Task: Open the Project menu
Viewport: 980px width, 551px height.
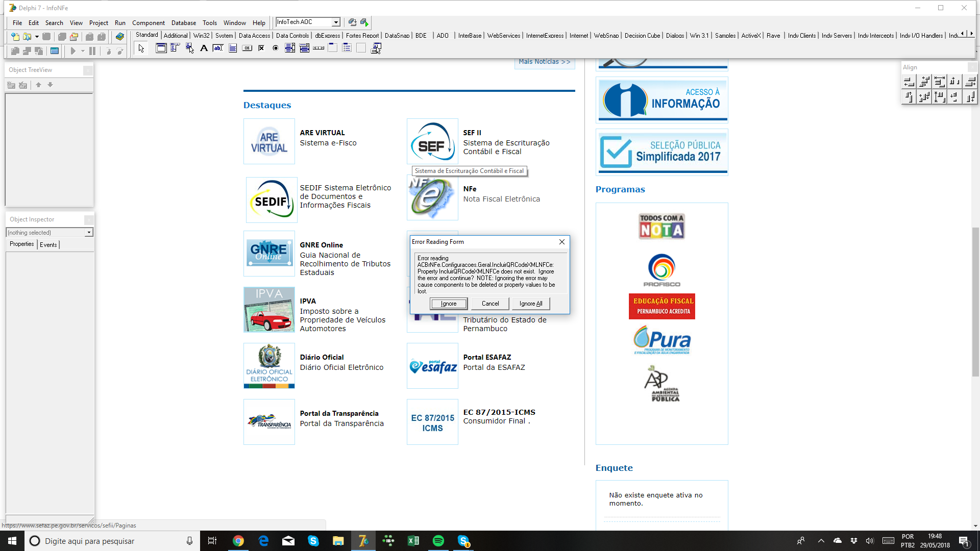Action: click(x=99, y=23)
